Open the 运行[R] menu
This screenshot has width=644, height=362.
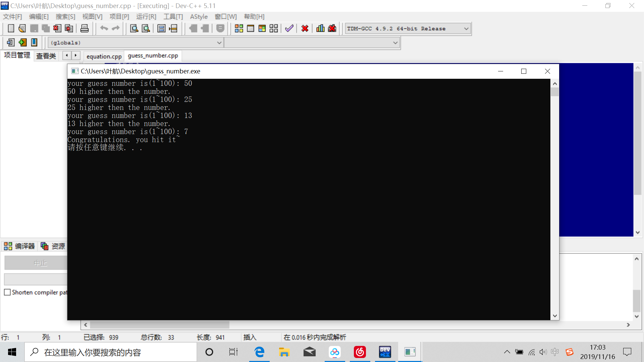[x=146, y=17]
